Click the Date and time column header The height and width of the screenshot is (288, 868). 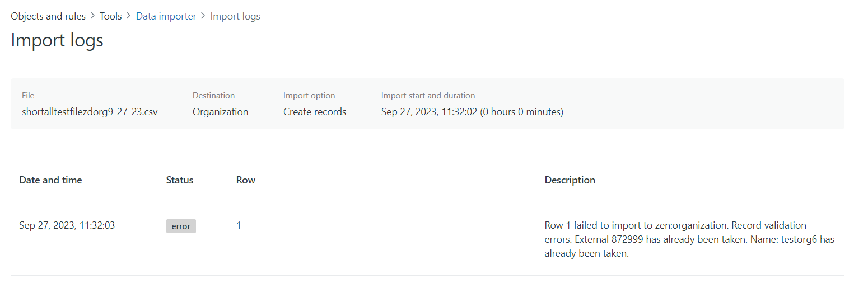[50, 180]
